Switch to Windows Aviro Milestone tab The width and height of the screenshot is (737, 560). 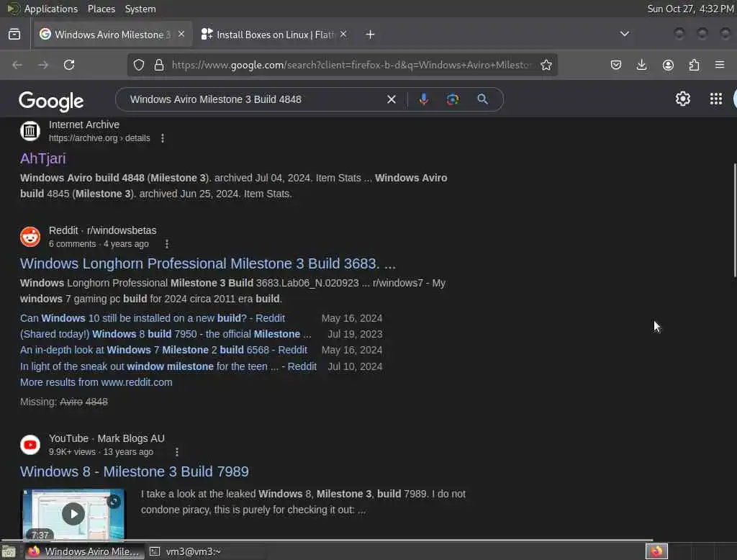click(112, 35)
